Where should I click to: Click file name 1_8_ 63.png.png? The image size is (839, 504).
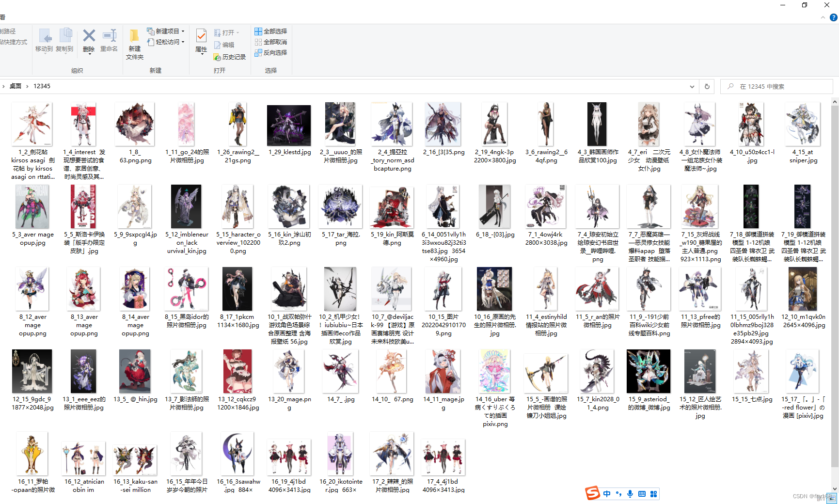click(x=136, y=157)
